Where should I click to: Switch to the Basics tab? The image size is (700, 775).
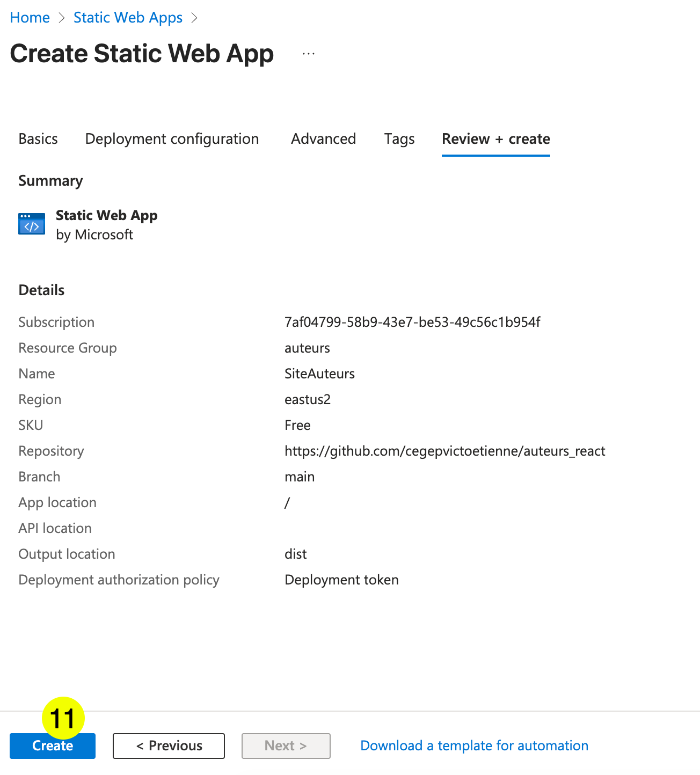(38, 138)
